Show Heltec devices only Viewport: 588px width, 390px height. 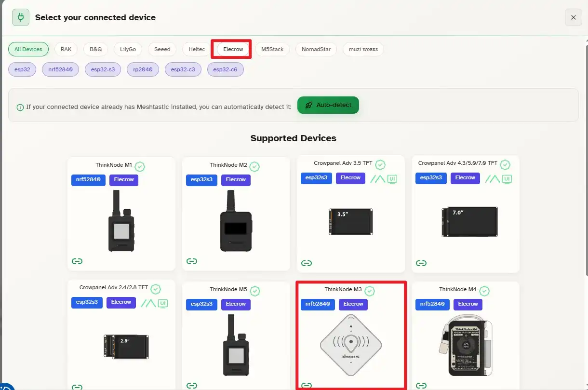[x=197, y=49]
